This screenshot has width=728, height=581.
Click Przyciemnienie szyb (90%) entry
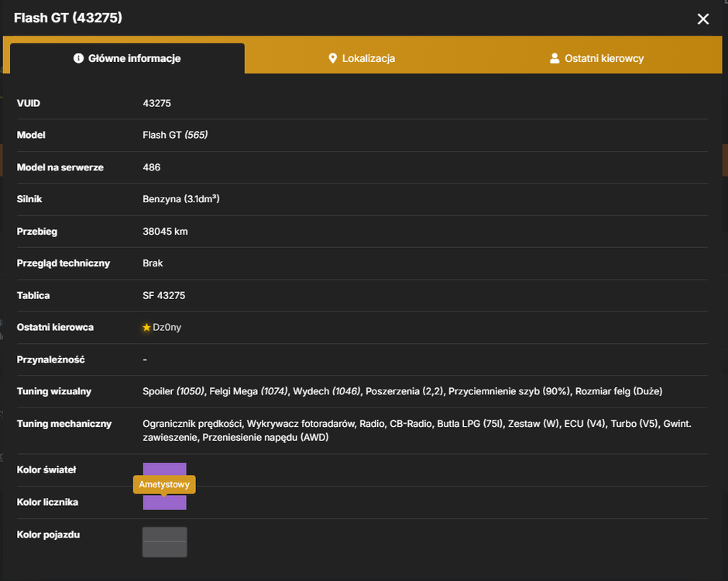click(x=509, y=391)
